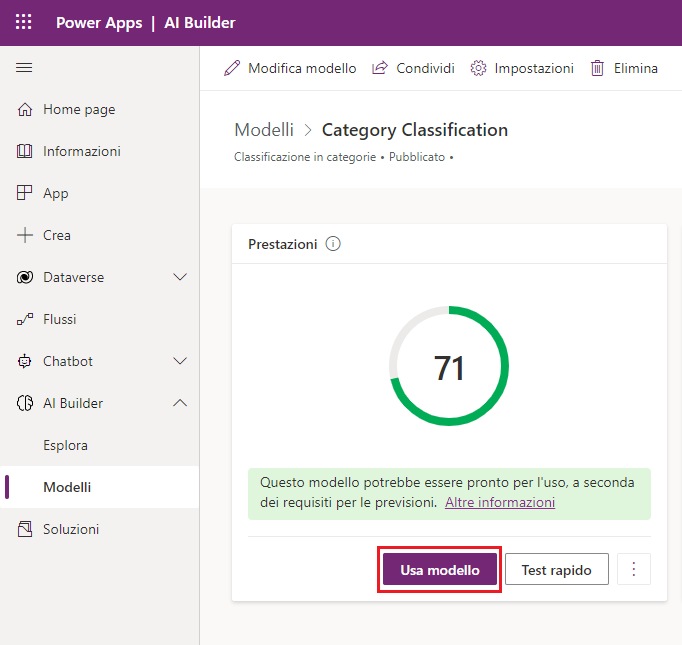This screenshot has height=645, width=682.
Task: Open Flussi in the sidebar
Action: (x=100, y=319)
